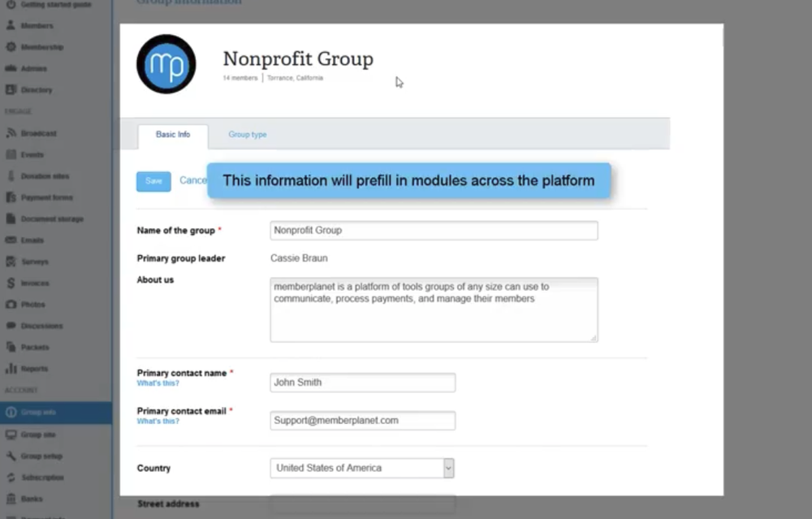Click the Banks building icon
812x519 pixels.
(11, 499)
